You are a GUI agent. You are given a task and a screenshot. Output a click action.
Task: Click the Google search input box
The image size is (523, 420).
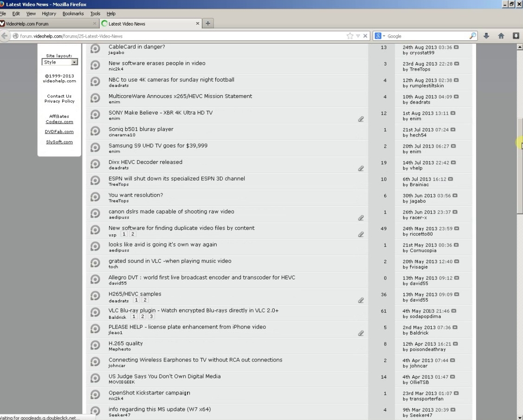pyautogui.click(x=427, y=36)
